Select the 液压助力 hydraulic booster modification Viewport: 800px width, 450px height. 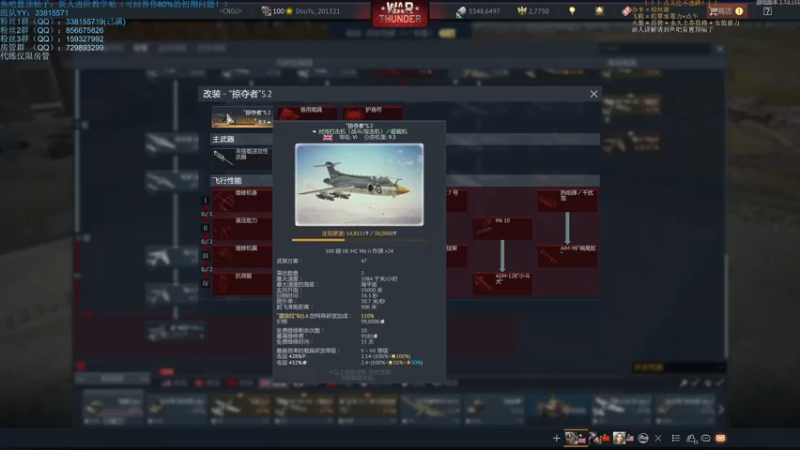coord(242,228)
